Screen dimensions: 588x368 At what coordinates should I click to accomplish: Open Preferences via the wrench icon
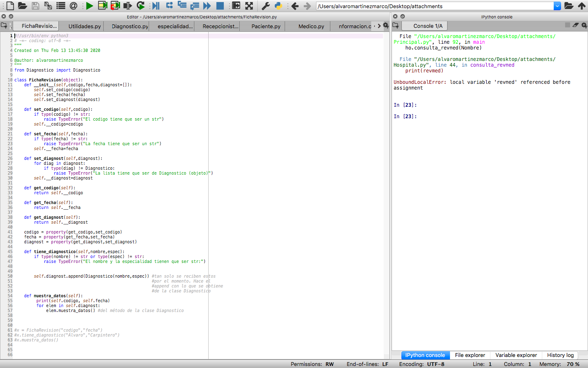point(265,6)
